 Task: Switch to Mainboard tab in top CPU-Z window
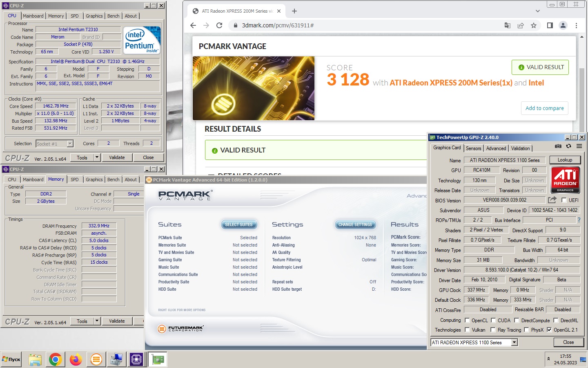tap(33, 16)
